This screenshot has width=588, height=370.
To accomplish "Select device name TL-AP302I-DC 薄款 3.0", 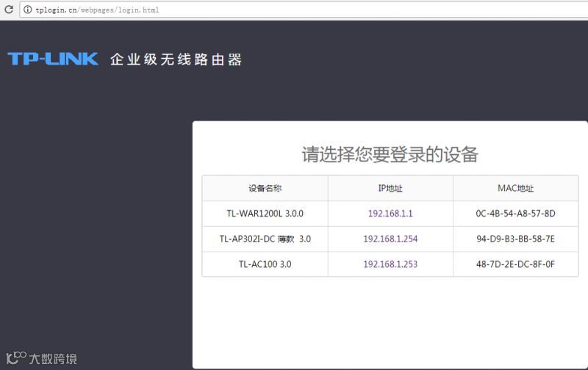I will [265, 239].
